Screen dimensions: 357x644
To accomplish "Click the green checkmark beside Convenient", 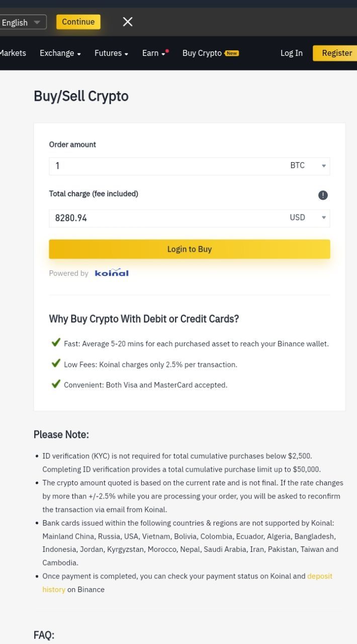I will pos(56,384).
